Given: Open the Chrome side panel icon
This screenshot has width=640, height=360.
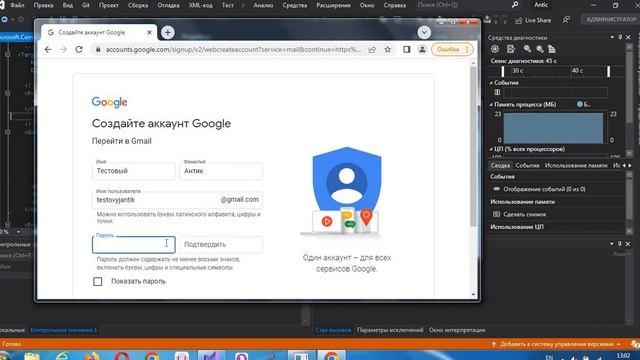Looking at the screenshot, I should tap(407, 49).
